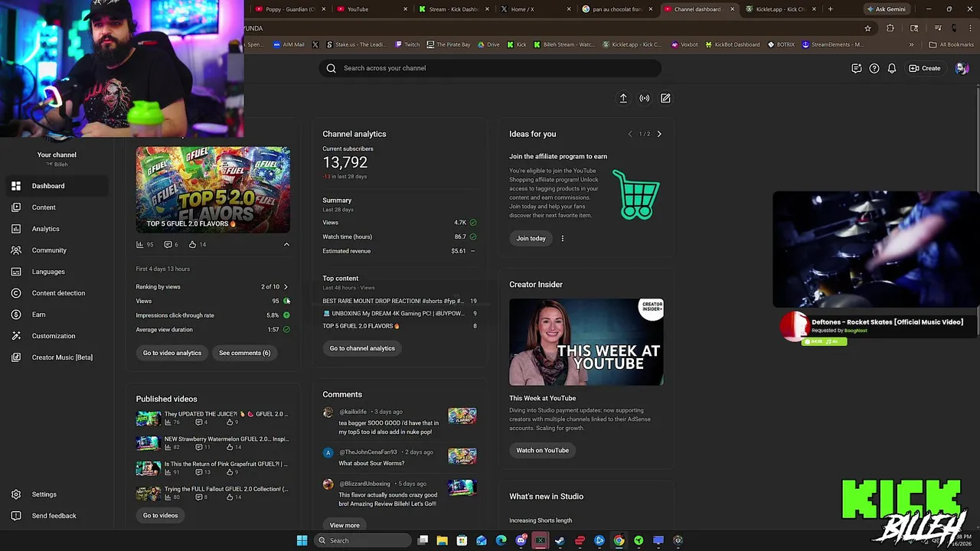The image size is (980, 551).
Task: Open the notifications bell icon
Action: (892, 68)
